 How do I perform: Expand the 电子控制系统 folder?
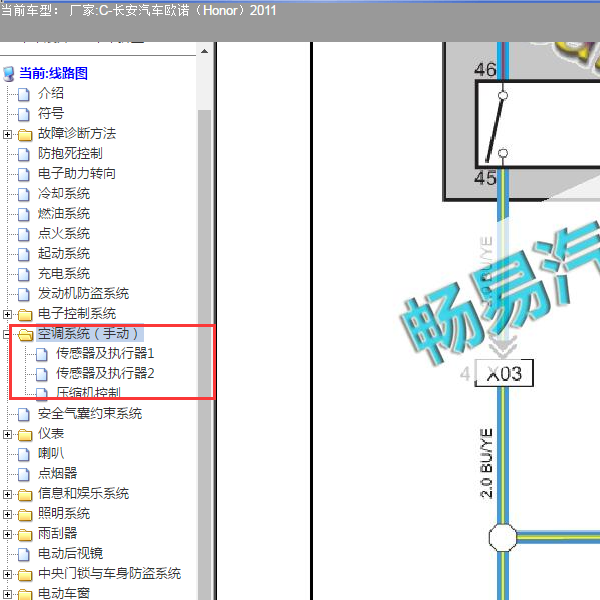point(7,315)
